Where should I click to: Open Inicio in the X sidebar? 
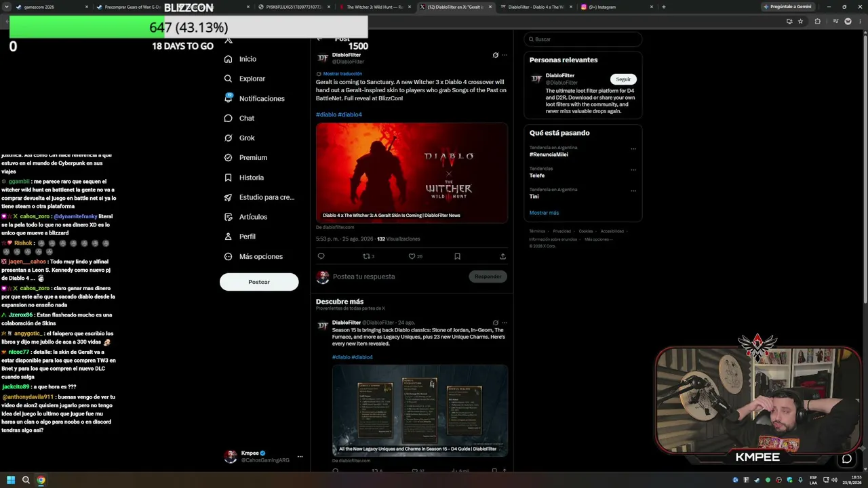point(240,59)
